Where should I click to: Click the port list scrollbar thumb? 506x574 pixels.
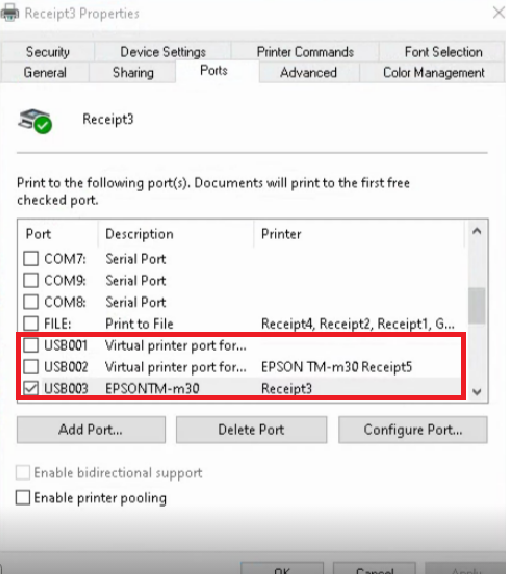pos(476,306)
